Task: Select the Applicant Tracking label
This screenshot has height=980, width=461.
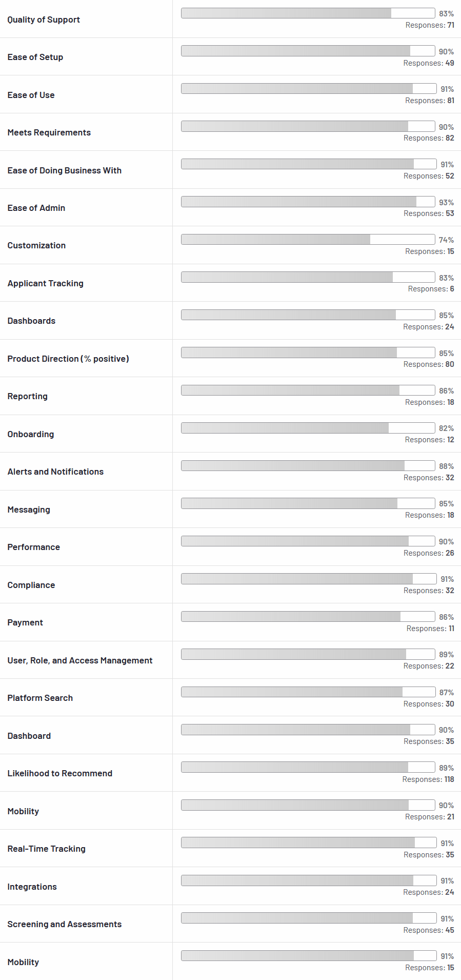Action: (45, 283)
